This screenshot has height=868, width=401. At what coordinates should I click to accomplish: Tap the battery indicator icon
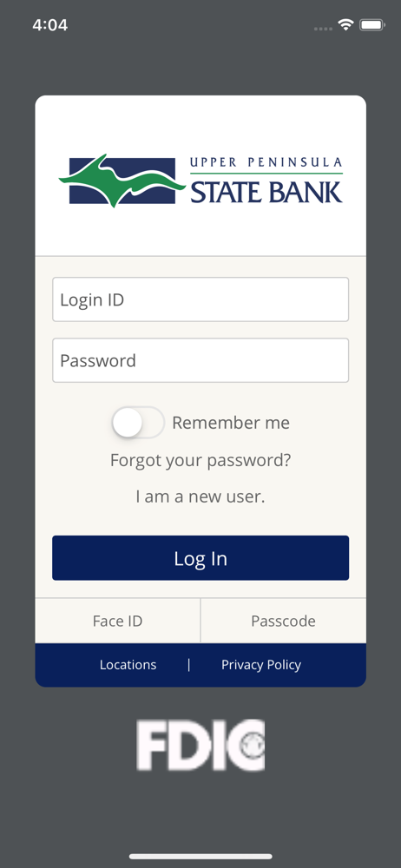click(372, 25)
